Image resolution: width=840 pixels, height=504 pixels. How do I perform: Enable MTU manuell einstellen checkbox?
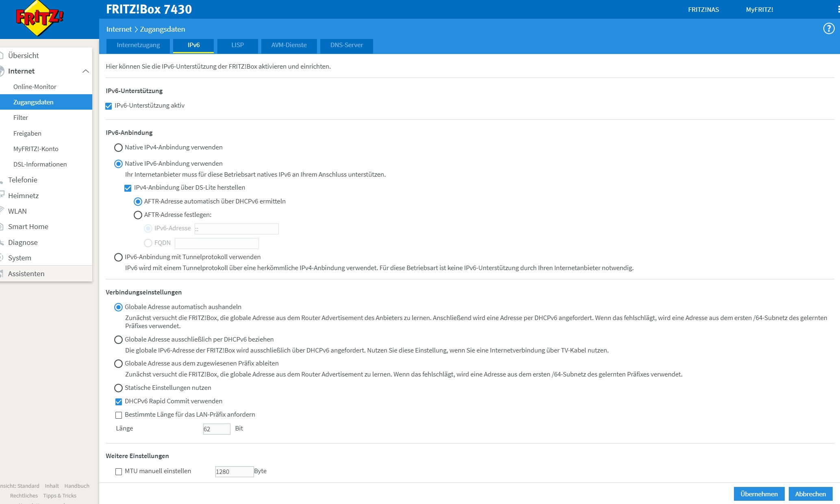[119, 472]
